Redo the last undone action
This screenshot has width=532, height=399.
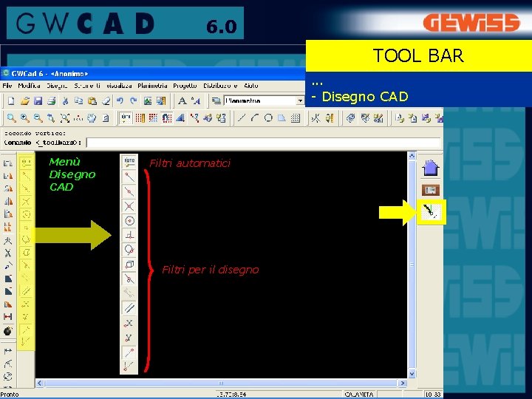tap(133, 100)
